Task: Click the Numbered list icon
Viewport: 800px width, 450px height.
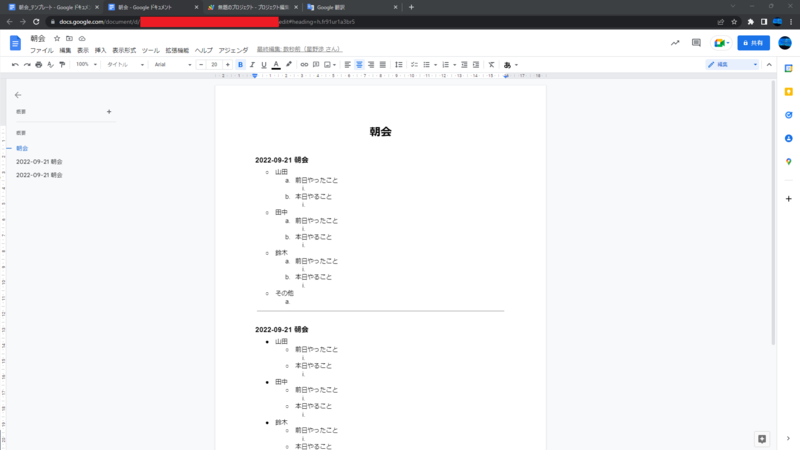Action: [445, 65]
